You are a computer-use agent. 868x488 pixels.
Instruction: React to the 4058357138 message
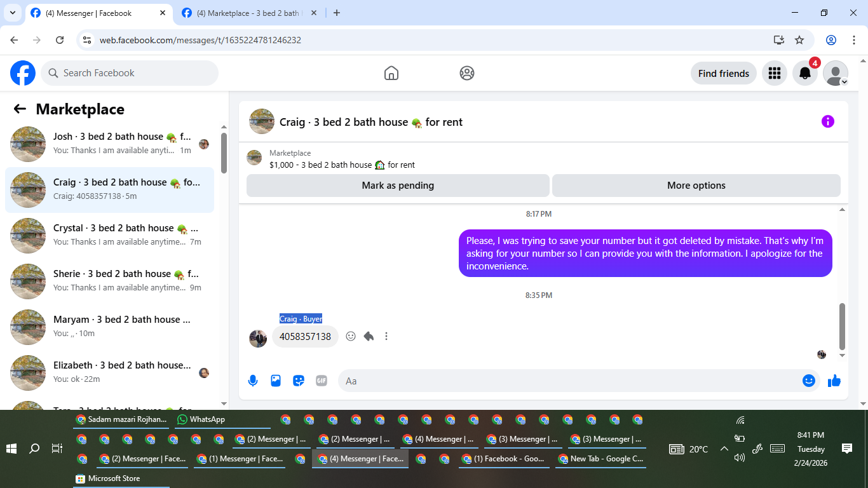[x=351, y=336]
